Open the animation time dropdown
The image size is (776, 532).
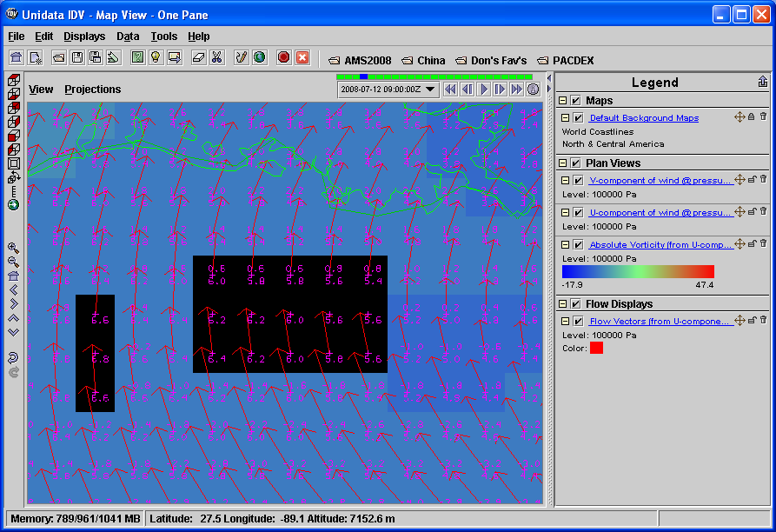[x=430, y=90]
